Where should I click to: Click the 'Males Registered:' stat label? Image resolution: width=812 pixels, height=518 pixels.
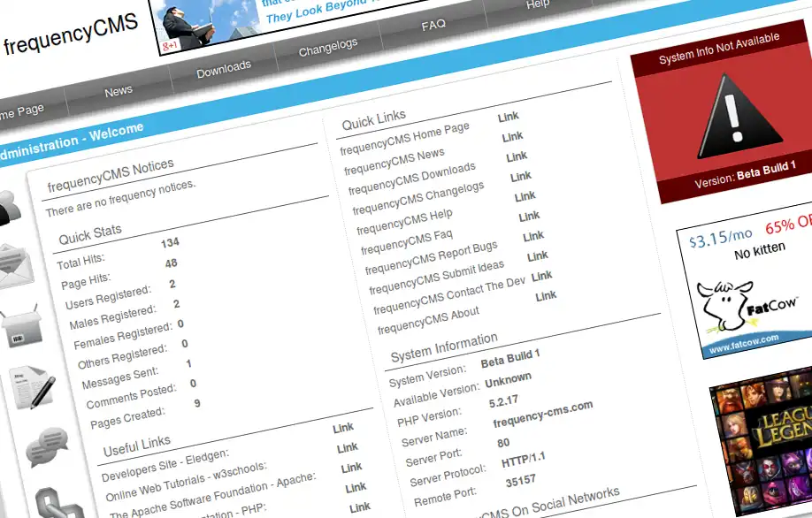pos(112,317)
